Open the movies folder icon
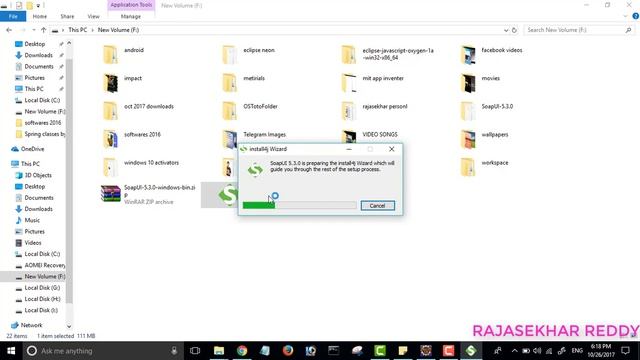The width and height of the screenshot is (640, 360). [468, 83]
